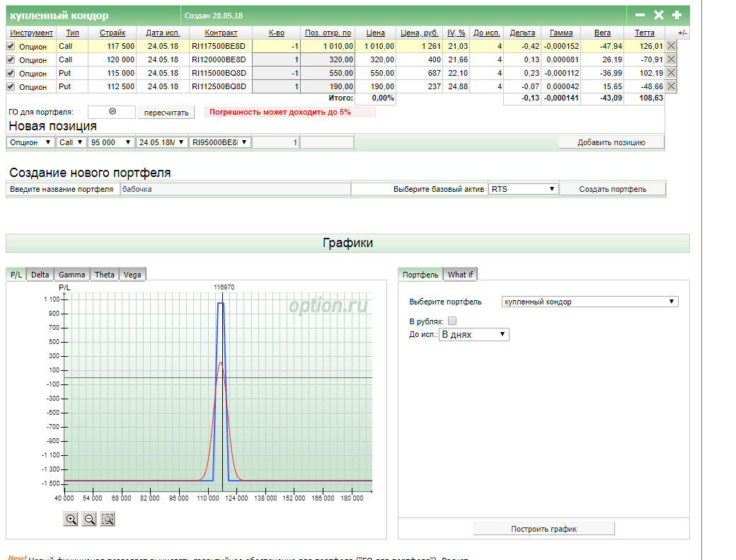736x560 pixels.
Task: Click the zoom-to-selection icon under the chart
Action: pos(108,519)
